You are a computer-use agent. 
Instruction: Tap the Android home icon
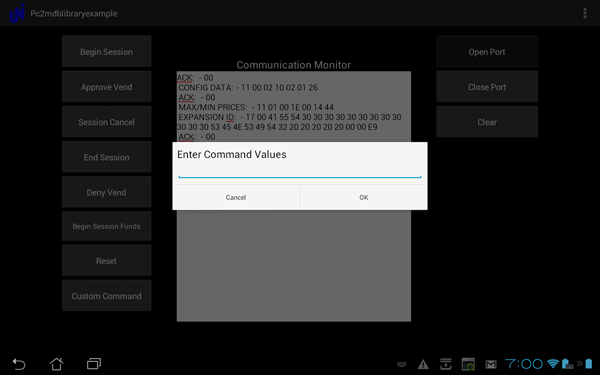point(56,364)
